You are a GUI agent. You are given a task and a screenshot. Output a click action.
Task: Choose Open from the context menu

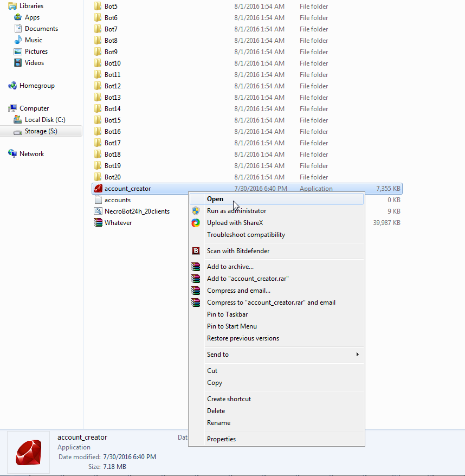(276, 199)
